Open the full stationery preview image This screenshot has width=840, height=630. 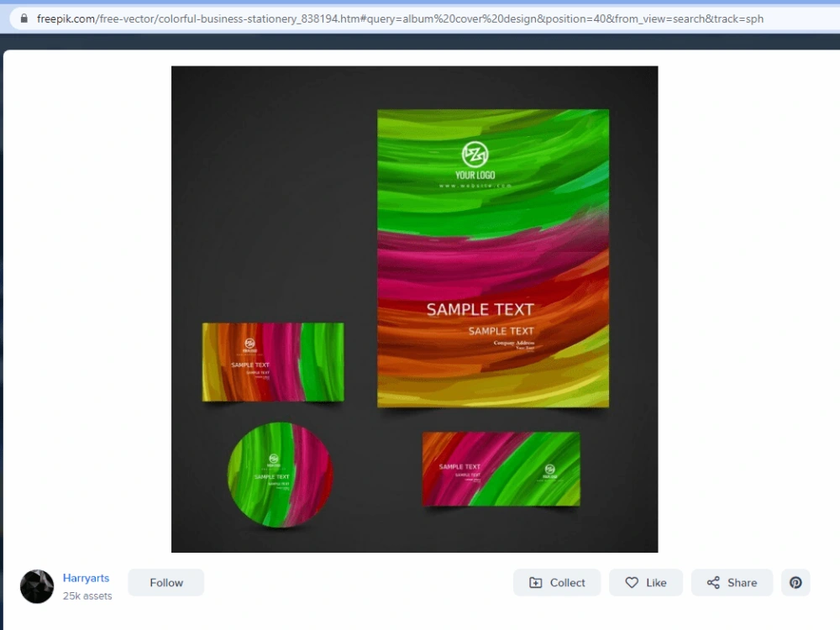tap(414, 309)
